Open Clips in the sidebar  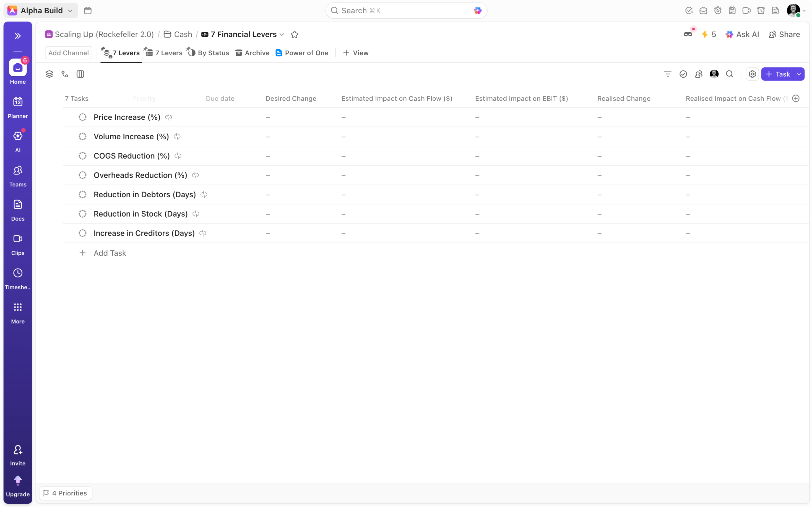tap(18, 244)
